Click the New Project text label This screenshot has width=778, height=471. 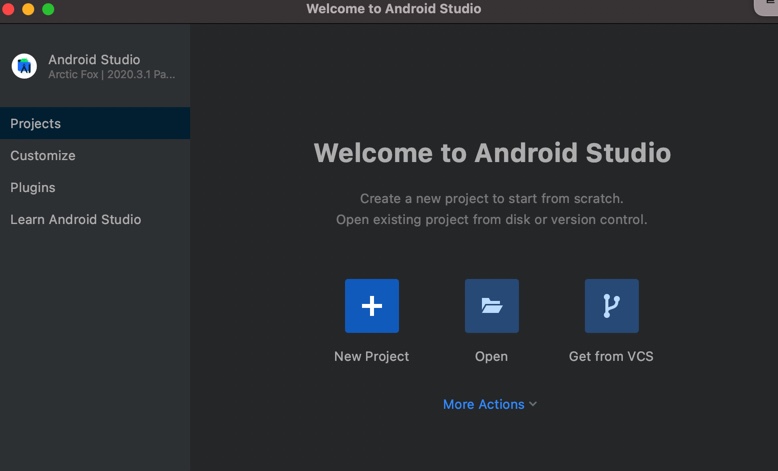372,356
